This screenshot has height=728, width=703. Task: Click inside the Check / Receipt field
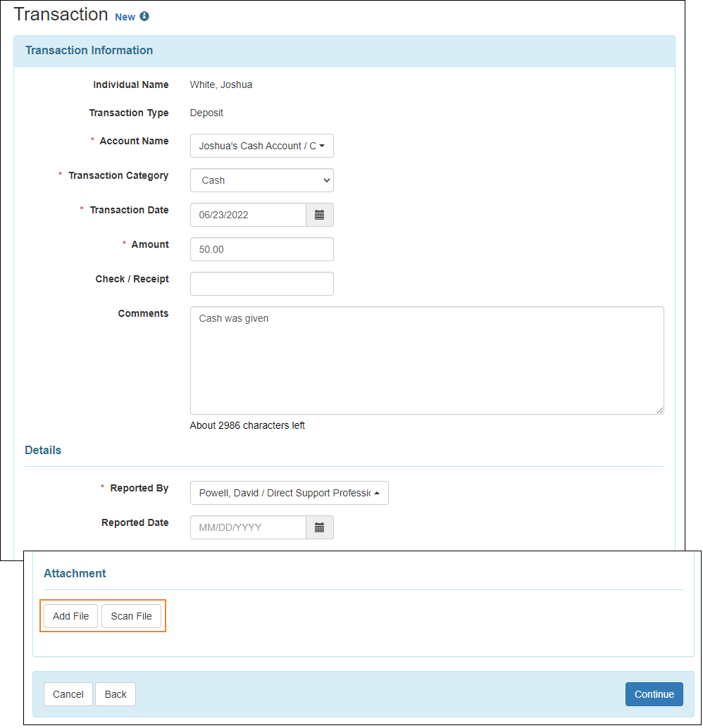(261, 284)
